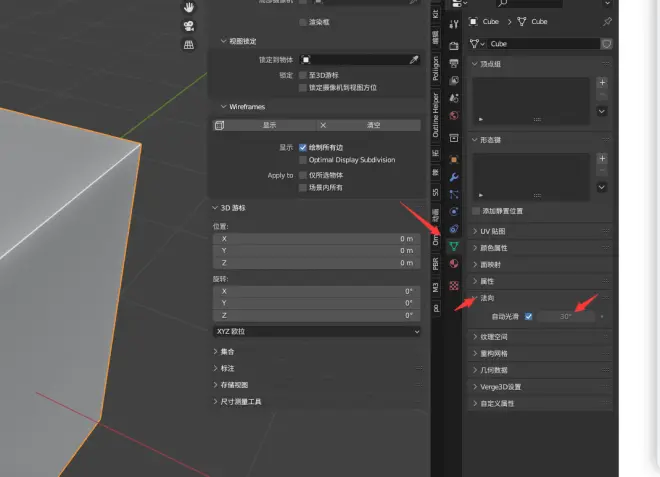The width and height of the screenshot is (660, 477).
Task: Open the green Object Data mesh icon
Action: coord(454,246)
